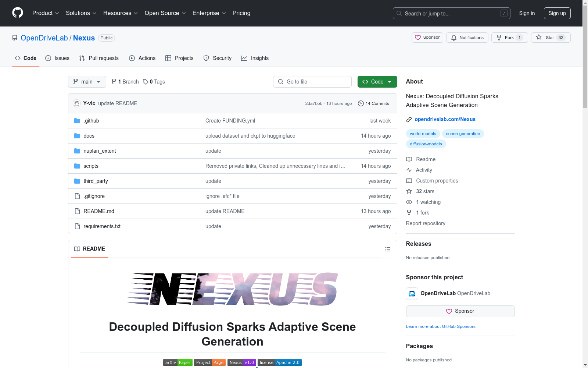Click the OpenDriveLab sponsor avatar

412,294
